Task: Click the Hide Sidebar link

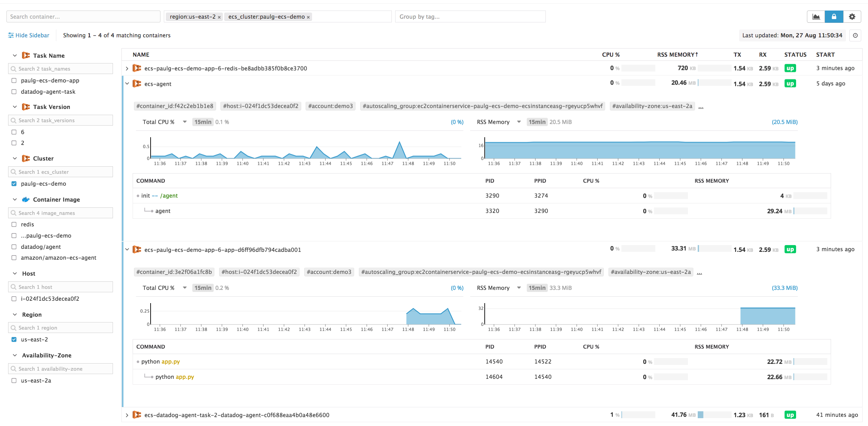Action: pyautogui.click(x=32, y=35)
